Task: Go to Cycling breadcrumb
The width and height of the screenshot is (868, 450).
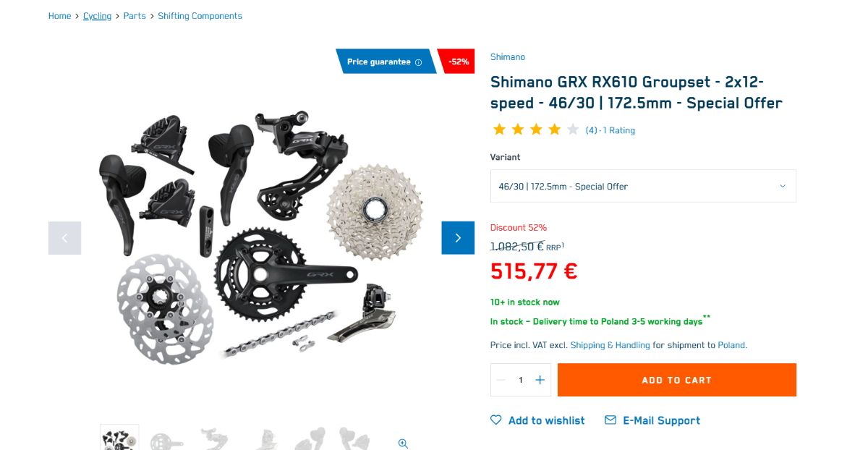Action: coord(97,16)
